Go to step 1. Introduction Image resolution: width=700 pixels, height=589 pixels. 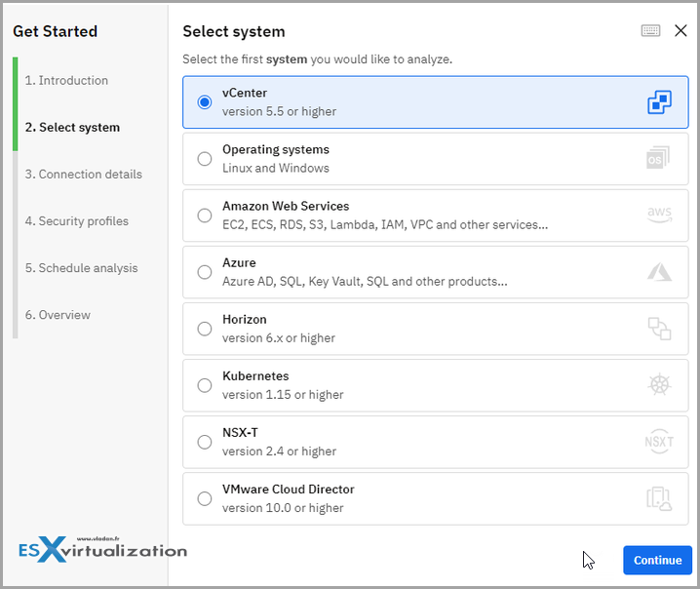coord(66,80)
